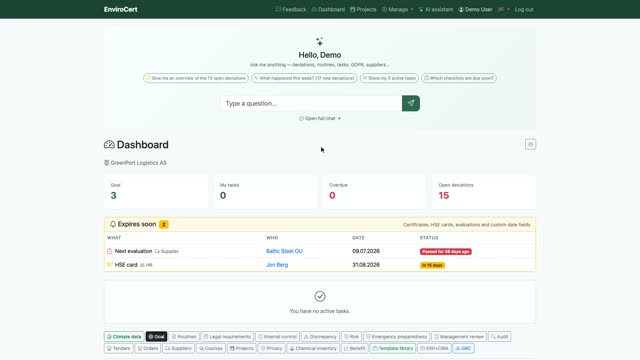The height and width of the screenshot is (360, 640).
Task: Open Feedback in the top navigation
Action: pos(291,9)
